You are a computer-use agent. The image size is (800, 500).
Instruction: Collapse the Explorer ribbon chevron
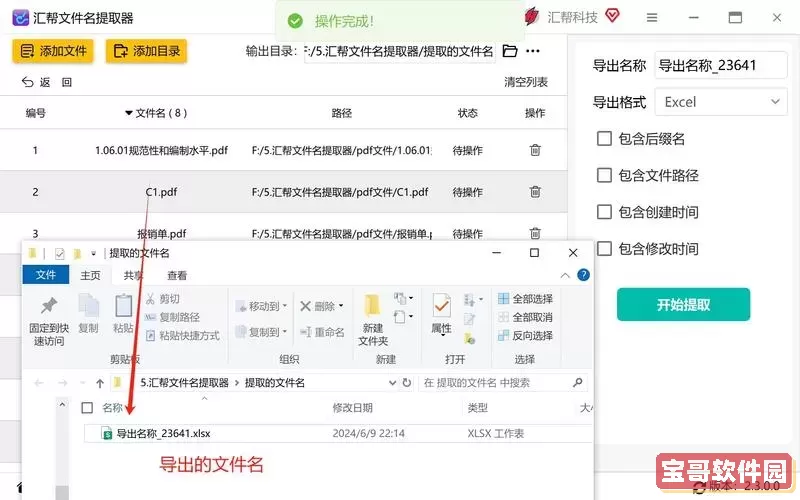(x=565, y=276)
